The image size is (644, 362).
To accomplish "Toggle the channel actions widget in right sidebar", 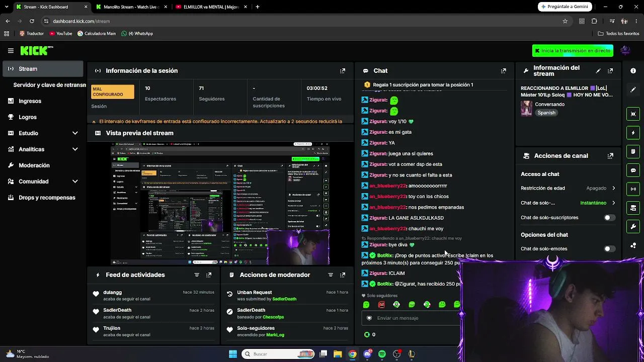I will coord(633,208).
